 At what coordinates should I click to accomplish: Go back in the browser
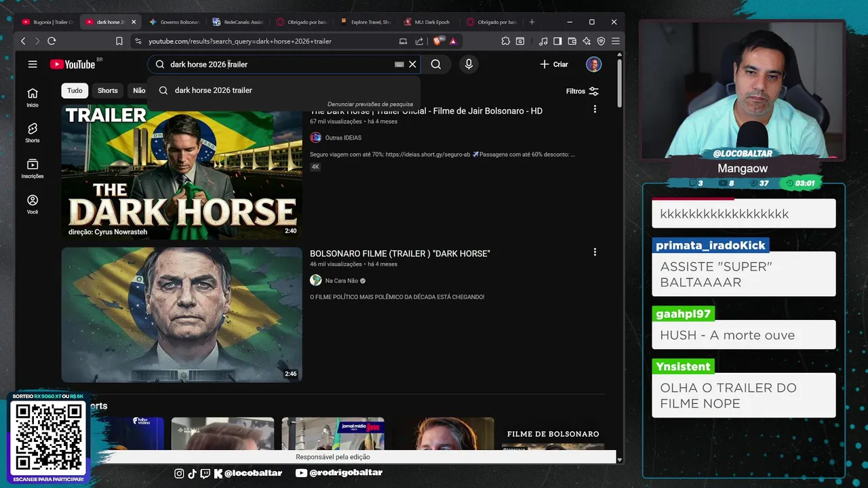coord(23,41)
